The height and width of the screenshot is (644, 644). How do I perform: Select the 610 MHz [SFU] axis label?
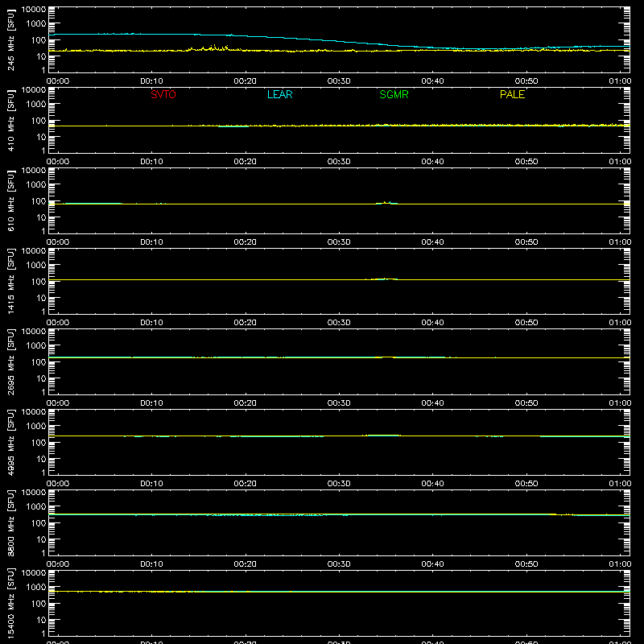[10, 200]
